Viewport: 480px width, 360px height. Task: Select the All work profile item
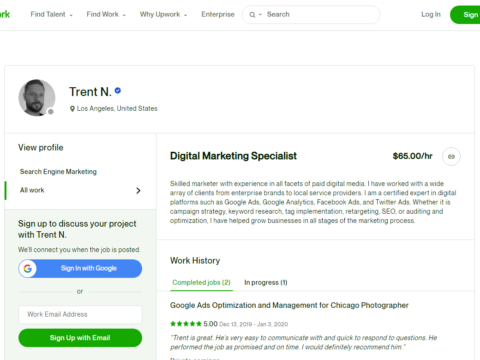pos(80,190)
